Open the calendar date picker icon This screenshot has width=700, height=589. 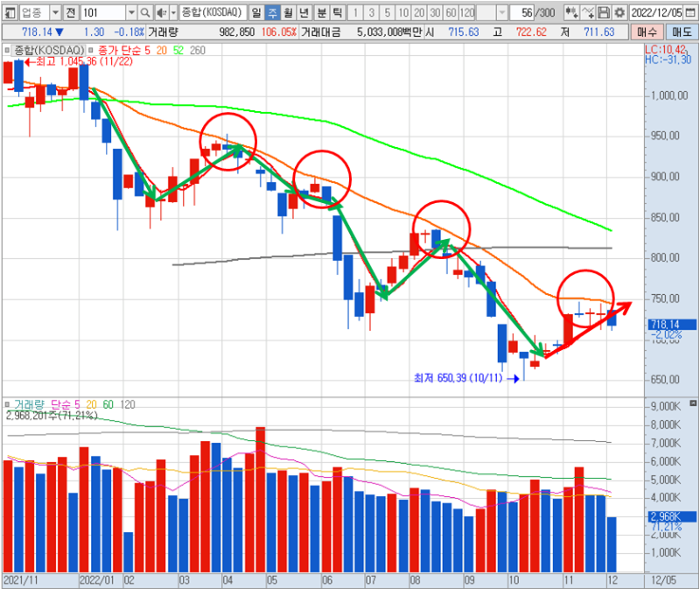(x=690, y=12)
